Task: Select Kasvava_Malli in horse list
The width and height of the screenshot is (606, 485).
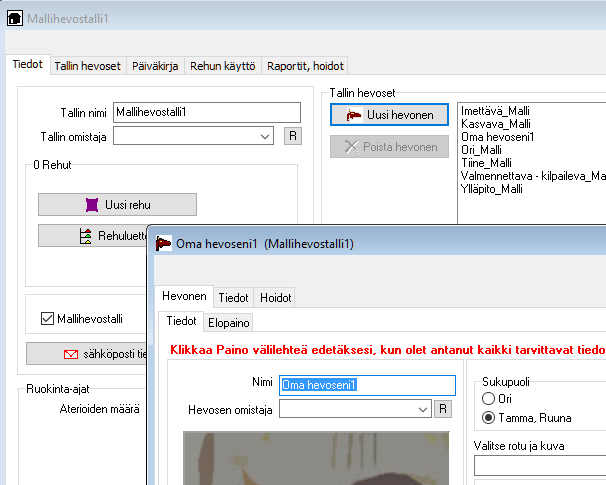Action: click(x=495, y=124)
